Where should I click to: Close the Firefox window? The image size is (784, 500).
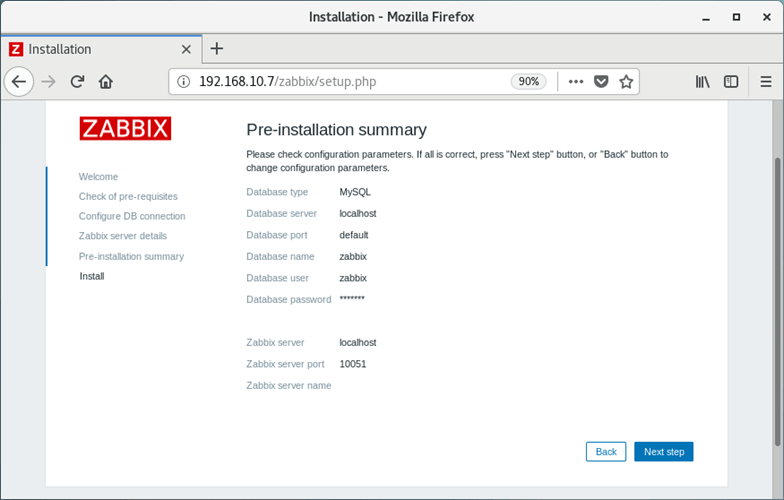tap(766, 17)
